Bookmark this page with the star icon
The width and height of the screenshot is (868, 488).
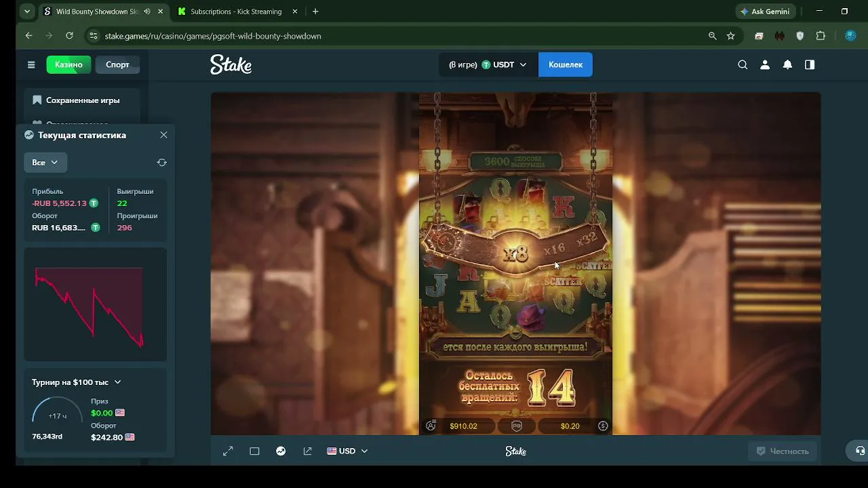730,36
